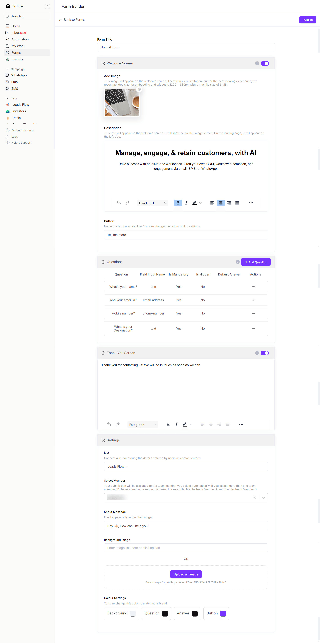
Task: Collapse the sidebar with chevron button
Action: click(x=47, y=6)
